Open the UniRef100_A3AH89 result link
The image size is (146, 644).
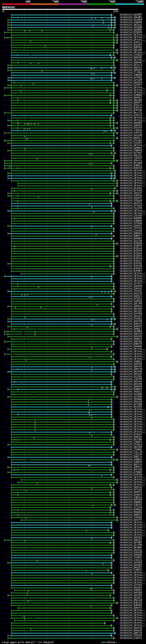[131, 22]
